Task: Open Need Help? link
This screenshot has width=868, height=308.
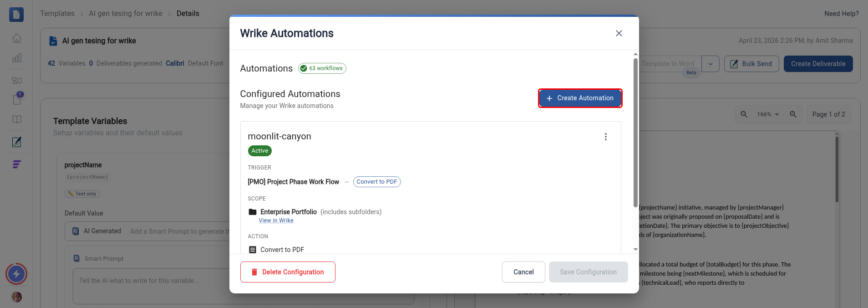Action: tap(842, 14)
